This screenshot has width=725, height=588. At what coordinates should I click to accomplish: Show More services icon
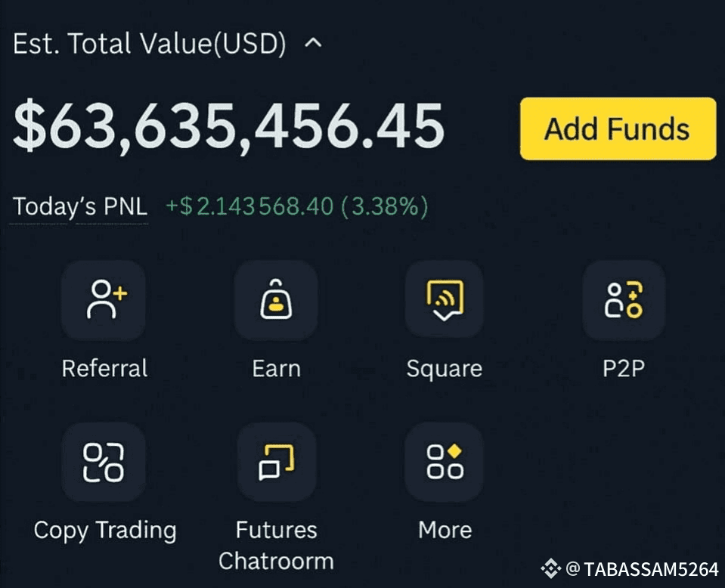point(445,463)
